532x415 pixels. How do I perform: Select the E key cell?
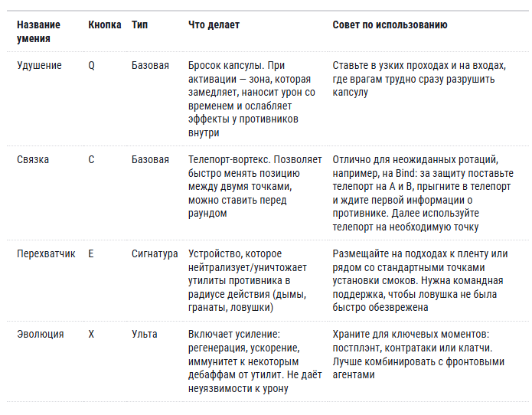91,253
